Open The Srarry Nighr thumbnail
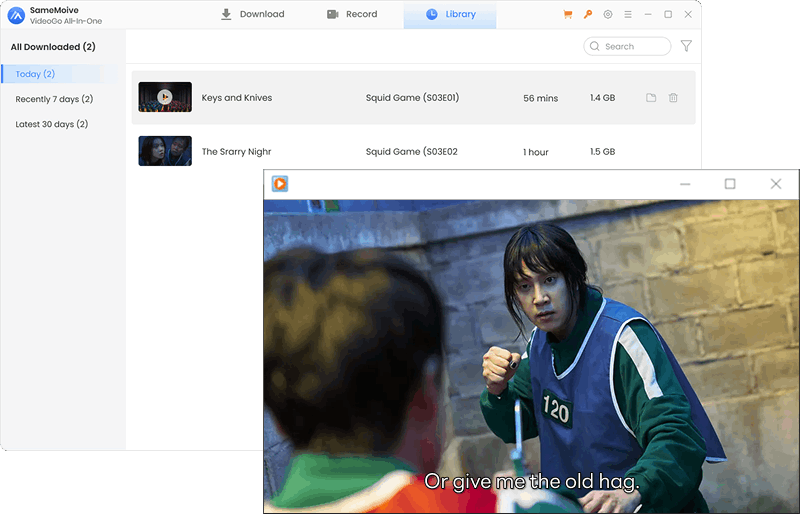 (x=165, y=151)
